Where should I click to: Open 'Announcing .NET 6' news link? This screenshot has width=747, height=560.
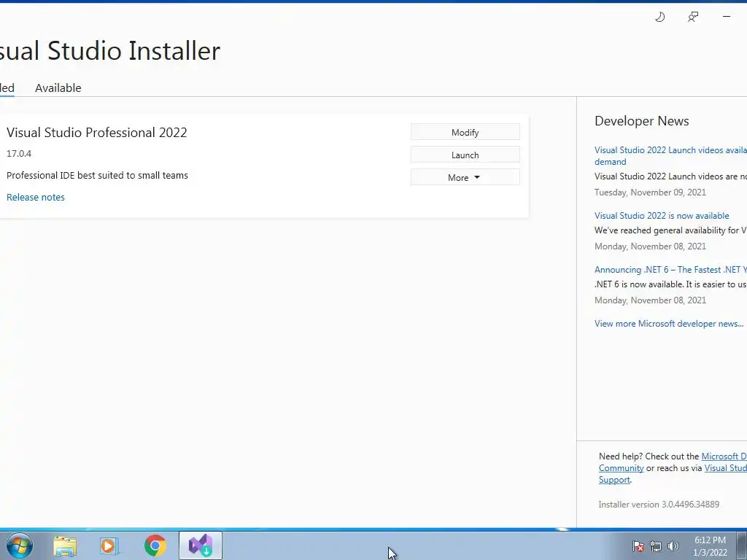670,270
